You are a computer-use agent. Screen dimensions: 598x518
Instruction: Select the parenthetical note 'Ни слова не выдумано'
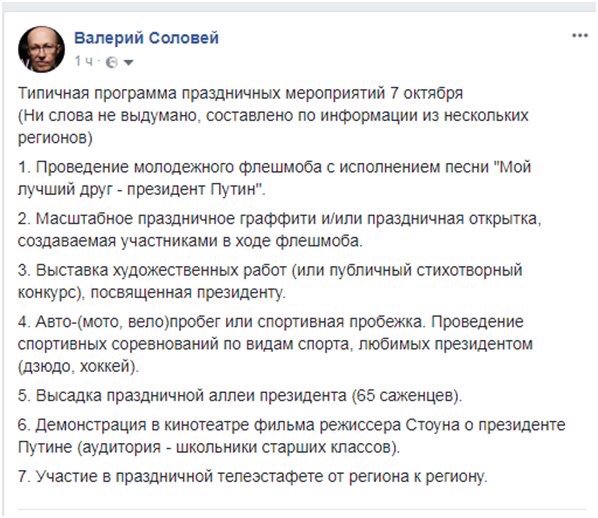point(273,127)
